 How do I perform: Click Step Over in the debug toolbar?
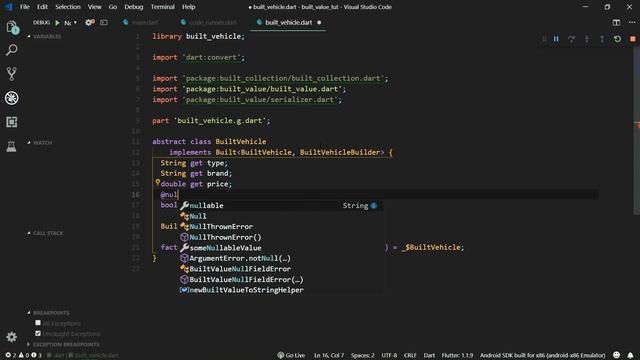571,39
